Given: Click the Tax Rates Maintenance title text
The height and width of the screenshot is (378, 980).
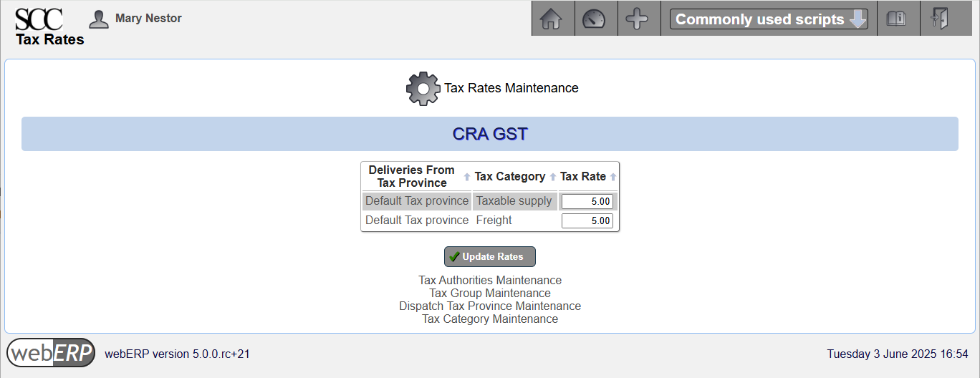Looking at the screenshot, I should click(511, 88).
